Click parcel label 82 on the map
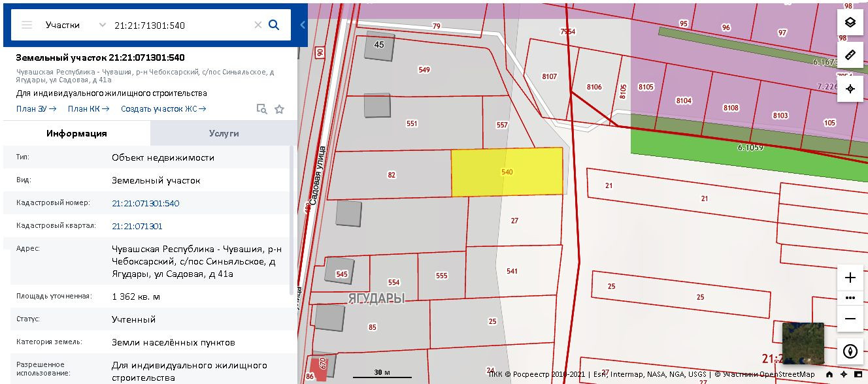Image resolution: width=868 pixels, height=384 pixels. (x=392, y=174)
